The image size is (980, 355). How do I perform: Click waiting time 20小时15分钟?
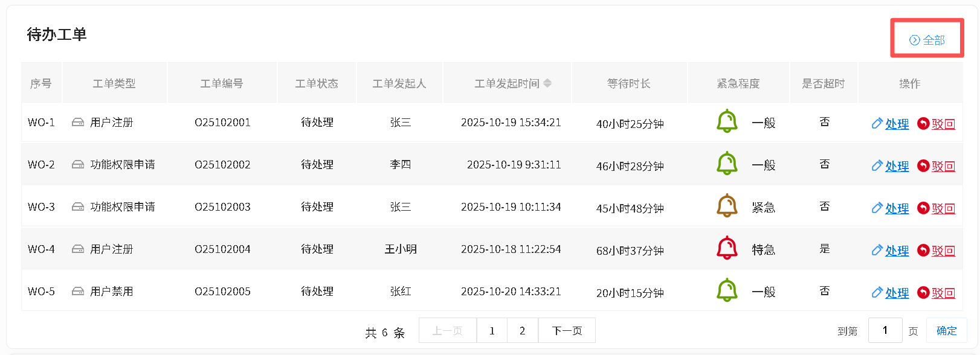[630, 293]
